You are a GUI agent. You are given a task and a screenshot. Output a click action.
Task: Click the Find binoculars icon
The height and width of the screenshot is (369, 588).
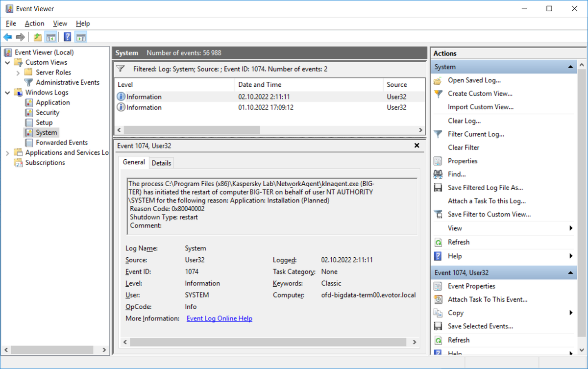(439, 174)
